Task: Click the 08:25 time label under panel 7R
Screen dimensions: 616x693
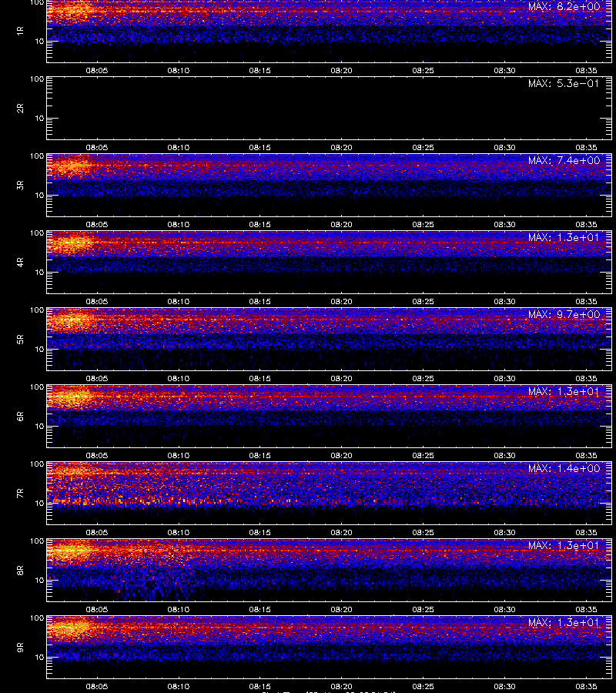Action: pyautogui.click(x=423, y=533)
